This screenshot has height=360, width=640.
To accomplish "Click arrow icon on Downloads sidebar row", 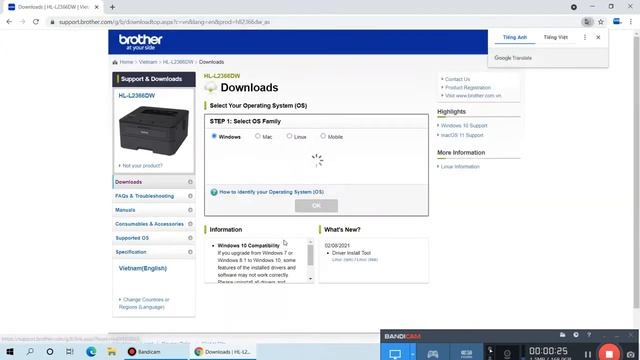I will [x=190, y=182].
